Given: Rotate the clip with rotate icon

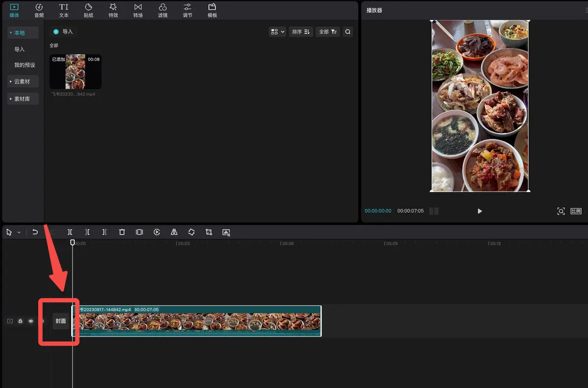Looking at the screenshot, I should 192,232.
